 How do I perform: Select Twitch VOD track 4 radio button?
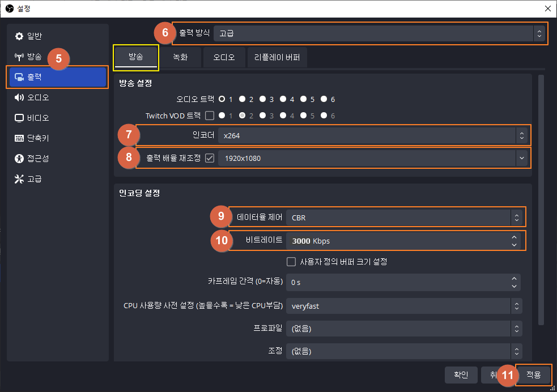click(283, 116)
